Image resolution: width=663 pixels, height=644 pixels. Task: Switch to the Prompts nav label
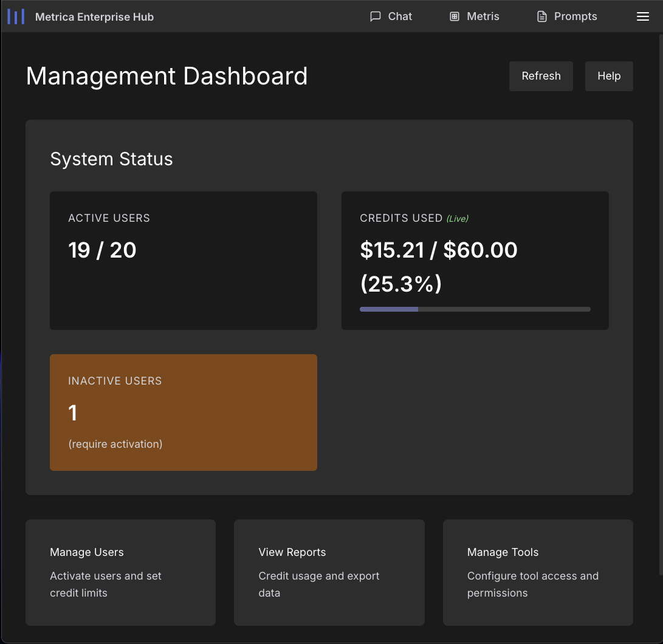point(575,16)
